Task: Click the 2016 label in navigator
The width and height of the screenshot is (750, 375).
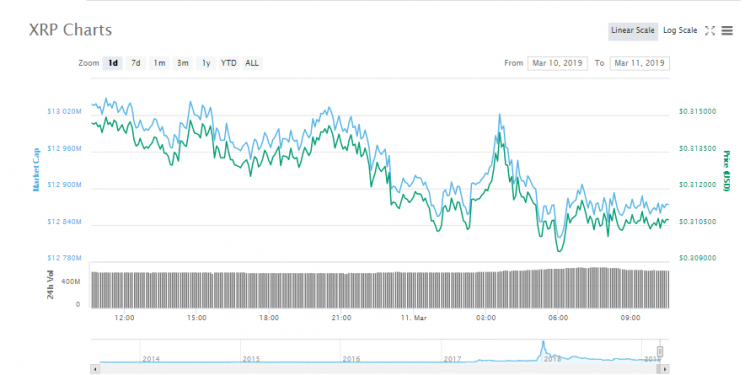Action: click(351, 358)
